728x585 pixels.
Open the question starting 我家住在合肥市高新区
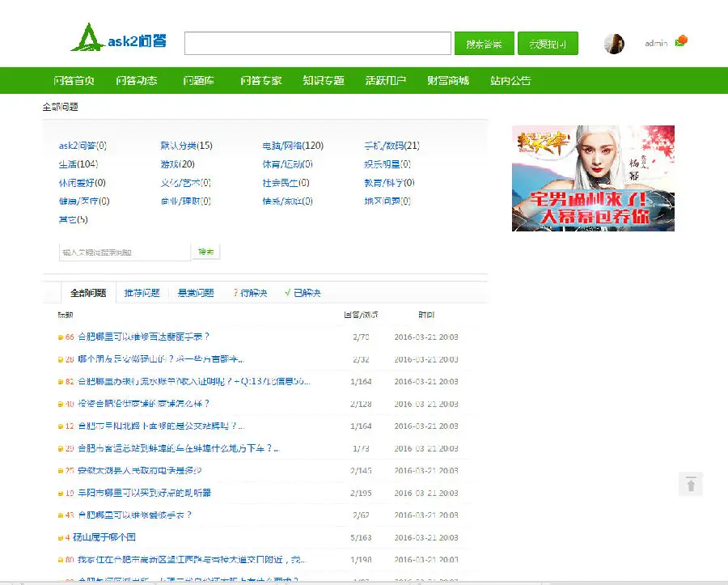click(x=191, y=560)
